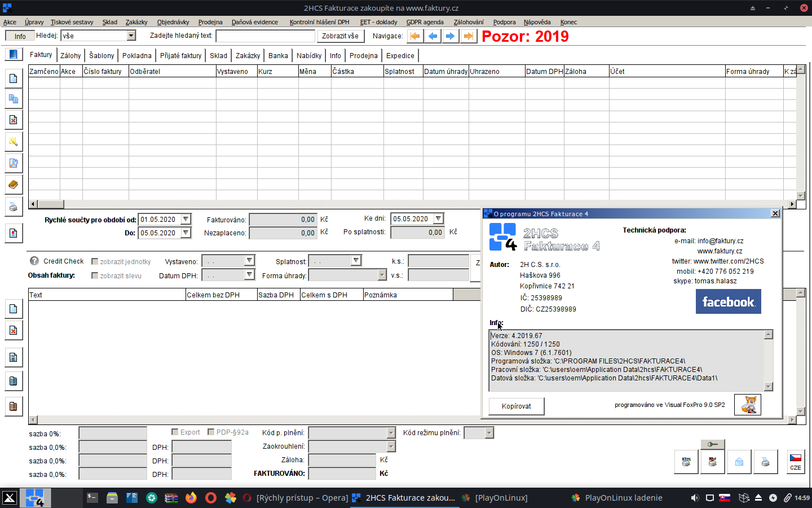This screenshot has width=812, height=508.
Task: Toggle the zobrazit jednotky checkbox
Action: tap(95, 261)
